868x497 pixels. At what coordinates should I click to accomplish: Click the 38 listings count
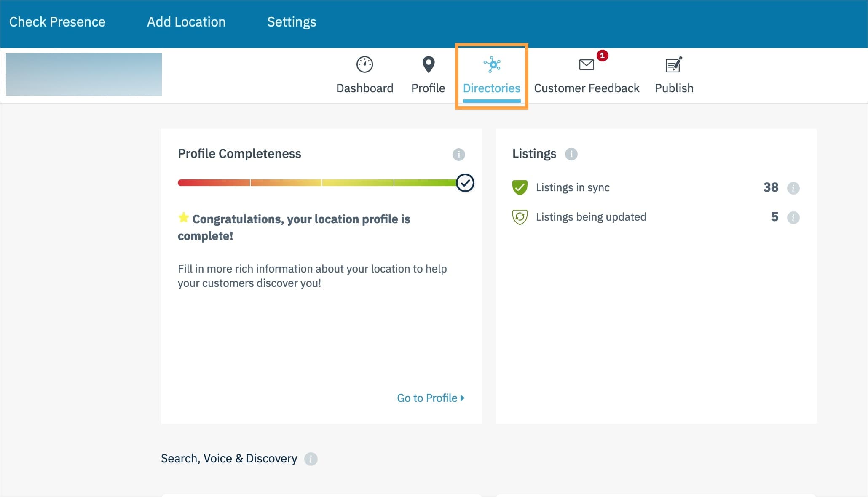[x=771, y=187]
